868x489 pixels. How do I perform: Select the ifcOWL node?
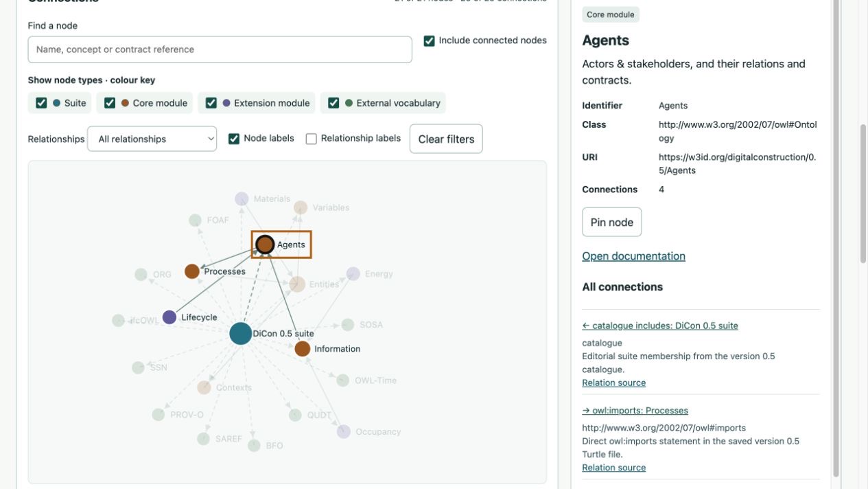pos(118,321)
